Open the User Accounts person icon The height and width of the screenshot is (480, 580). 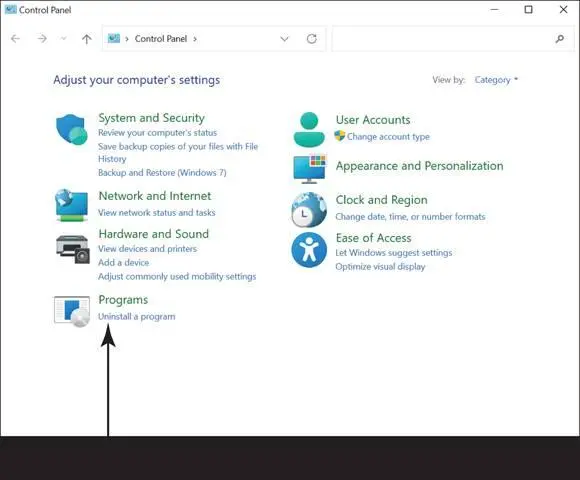click(x=309, y=129)
